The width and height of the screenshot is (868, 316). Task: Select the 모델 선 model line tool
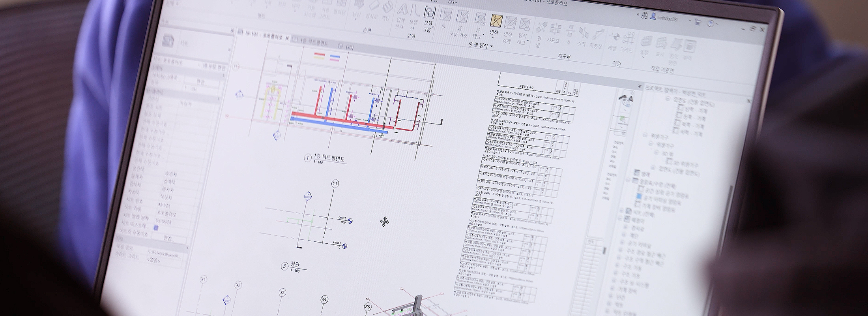coord(415,17)
